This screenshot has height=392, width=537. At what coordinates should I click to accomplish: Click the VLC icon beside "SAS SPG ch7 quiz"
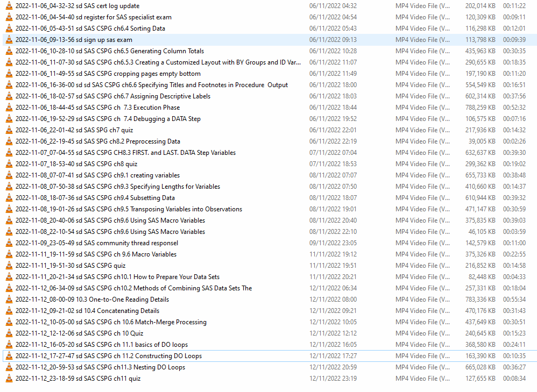(9, 130)
